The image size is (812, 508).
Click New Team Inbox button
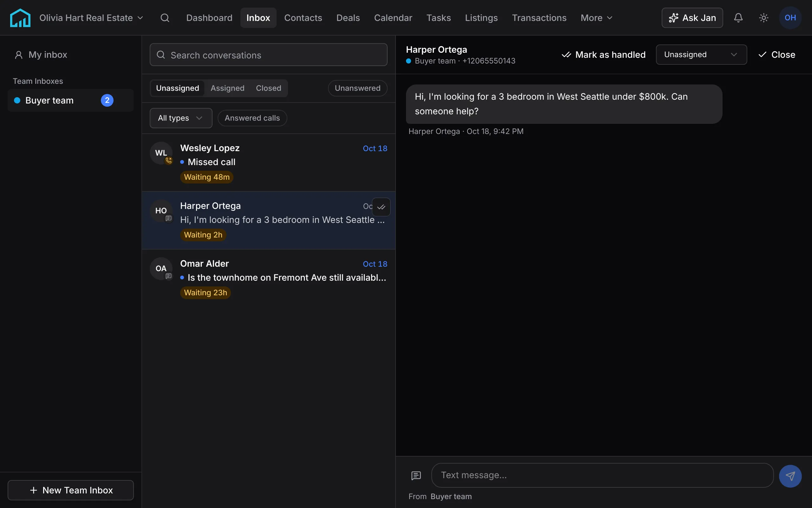coord(71,490)
